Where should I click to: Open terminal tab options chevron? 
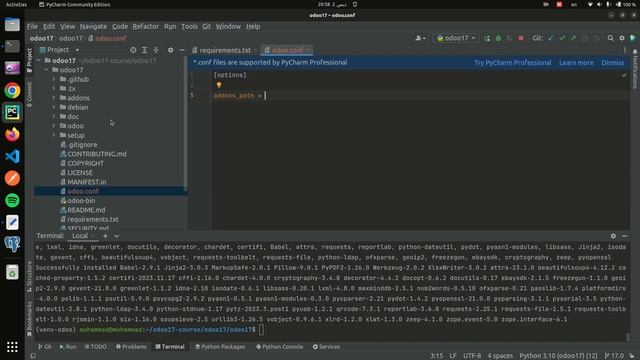tap(117, 236)
